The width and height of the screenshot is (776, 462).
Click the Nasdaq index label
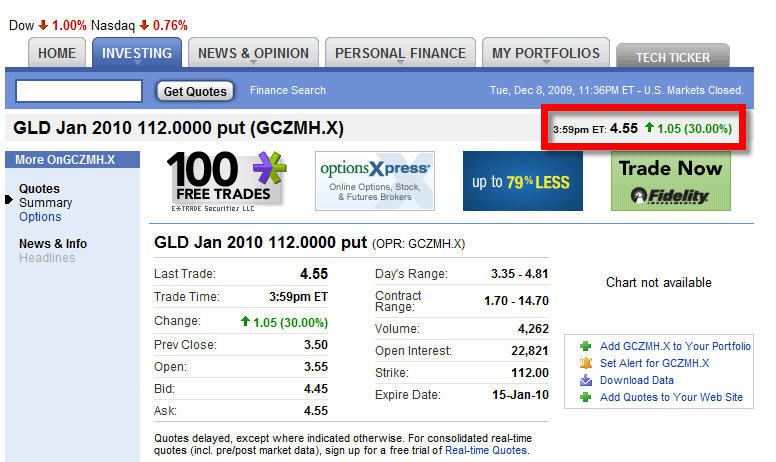coord(113,25)
